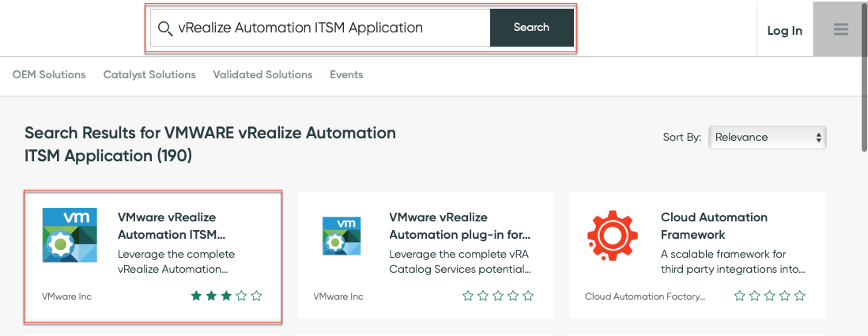Click the magnifying glass search icon
This screenshot has height=336, width=868.
coord(165,28)
